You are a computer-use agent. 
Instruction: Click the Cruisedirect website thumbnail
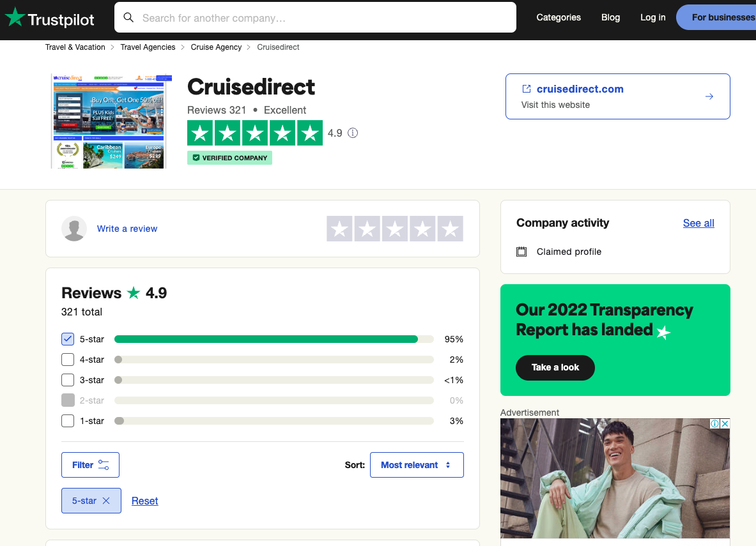tap(112, 121)
